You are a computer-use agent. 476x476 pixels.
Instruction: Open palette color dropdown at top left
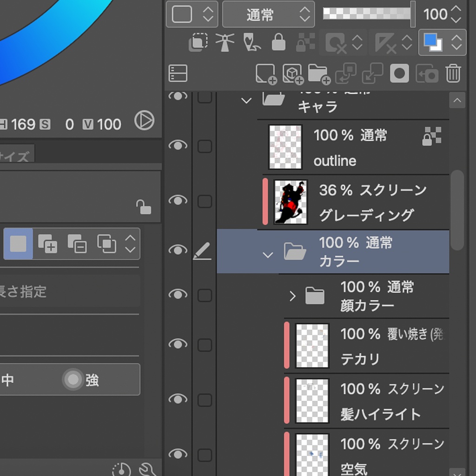pos(192,14)
